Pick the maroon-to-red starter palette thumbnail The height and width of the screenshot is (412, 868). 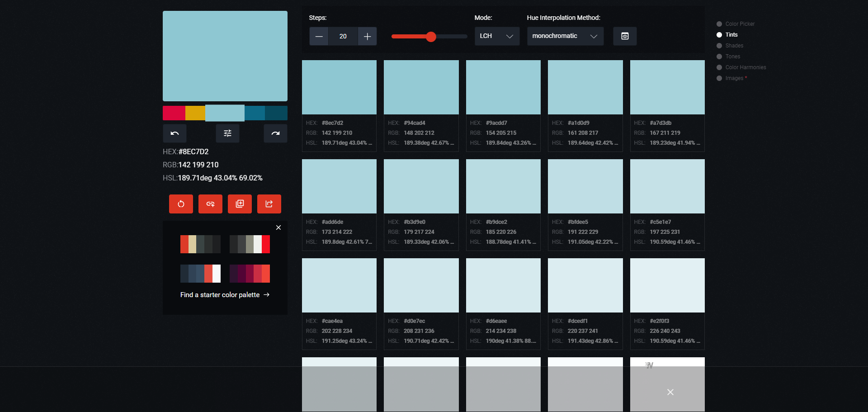tap(250, 274)
